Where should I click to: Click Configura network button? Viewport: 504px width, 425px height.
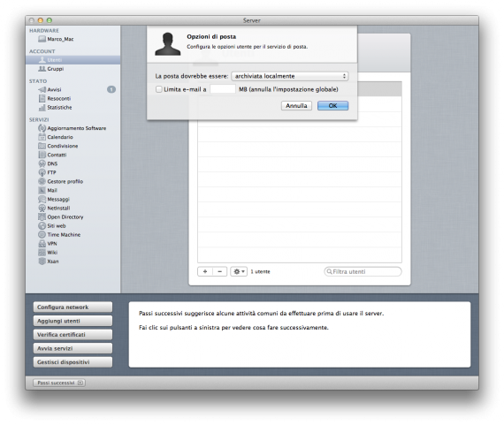point(73,307)
